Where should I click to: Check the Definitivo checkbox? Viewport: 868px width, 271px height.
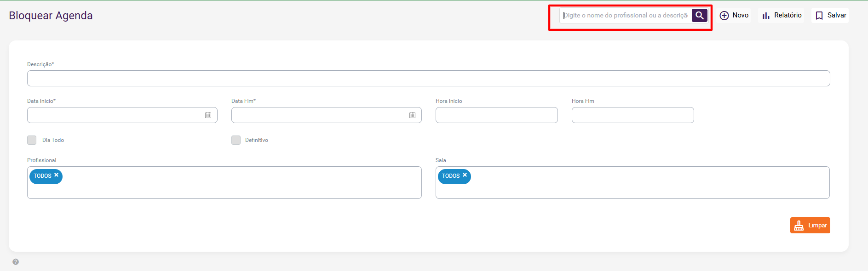tap(236, 140)
